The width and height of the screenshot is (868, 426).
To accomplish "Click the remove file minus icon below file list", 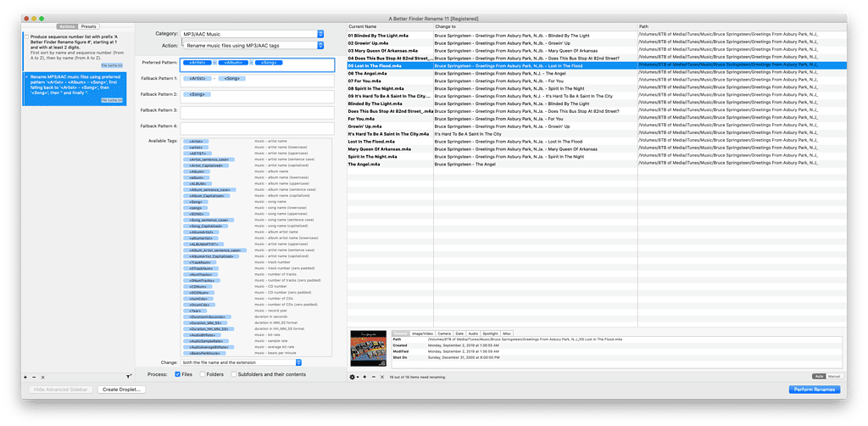I will pyautogui.click(x=374, y=376).
